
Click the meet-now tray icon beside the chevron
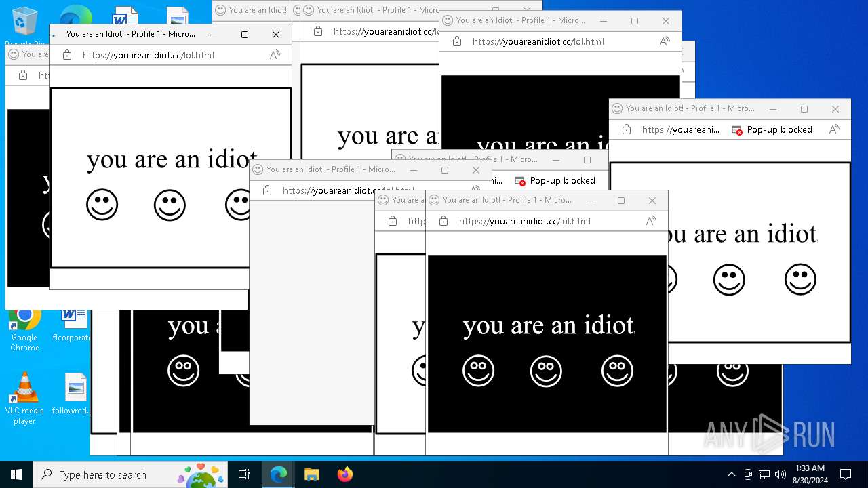tap(748, 474)
